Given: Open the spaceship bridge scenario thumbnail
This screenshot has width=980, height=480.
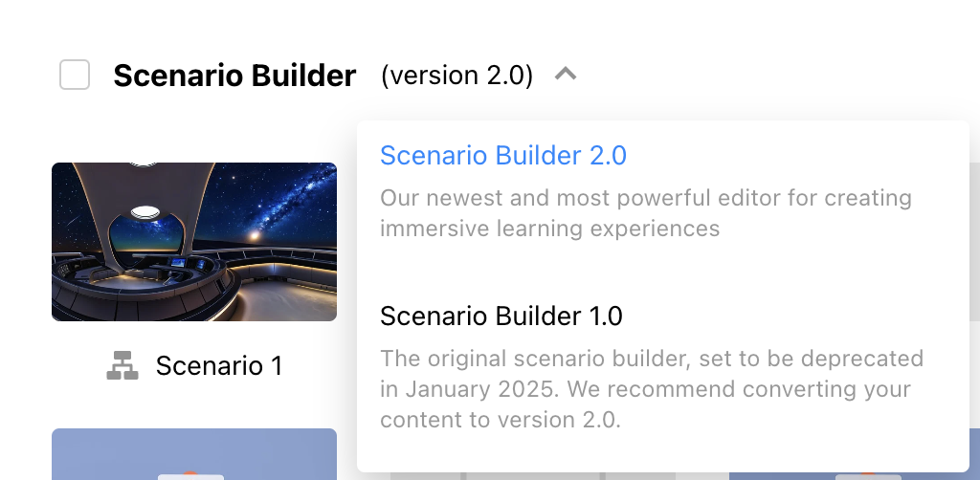Looking at the screenshot, I should (194, 242).
